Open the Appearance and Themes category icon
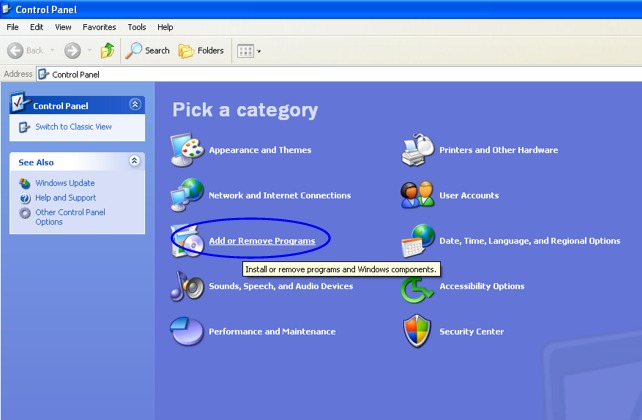Screen dimensions: 642x420 (187, 150)
